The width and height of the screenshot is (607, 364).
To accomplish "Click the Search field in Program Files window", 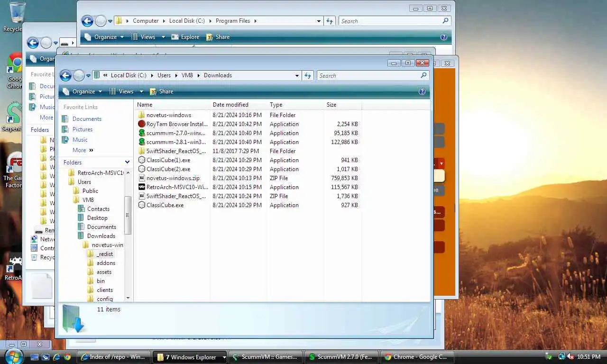I will [390, 21].
